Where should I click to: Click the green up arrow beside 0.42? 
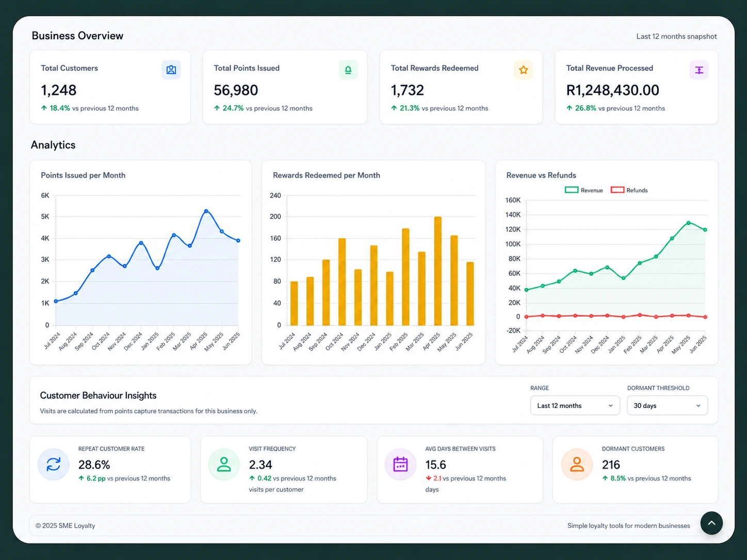(x=252, y=479)
